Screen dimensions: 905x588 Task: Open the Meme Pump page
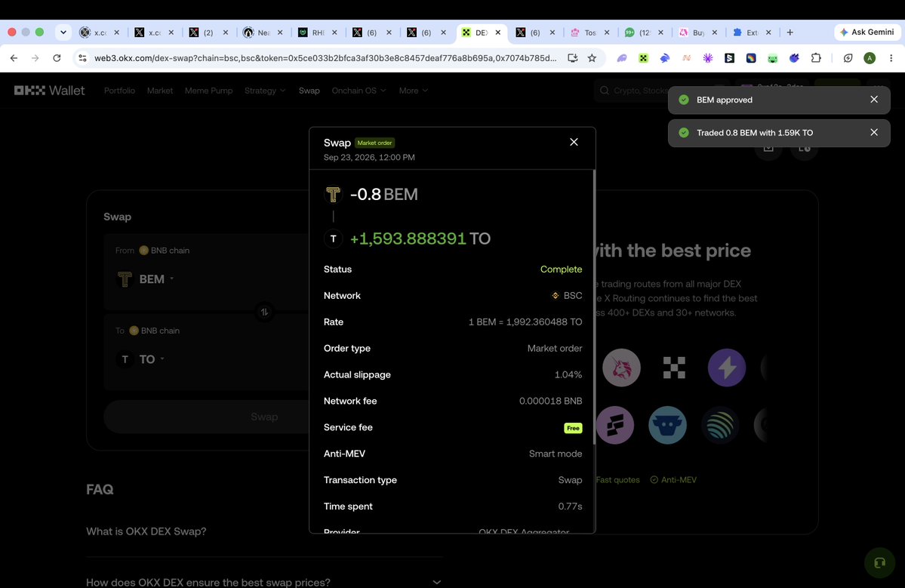pyautogui.click(x=208, y=91)
